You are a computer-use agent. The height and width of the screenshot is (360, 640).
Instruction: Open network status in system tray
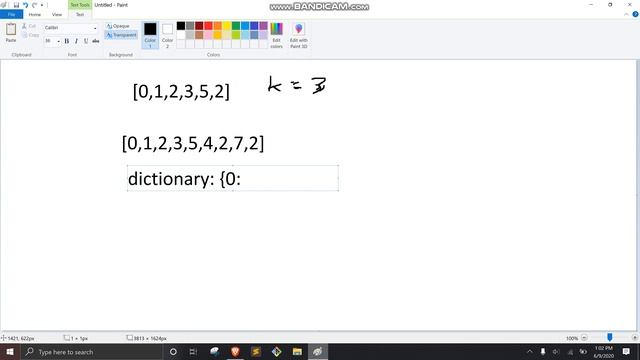tap(570, 351)
